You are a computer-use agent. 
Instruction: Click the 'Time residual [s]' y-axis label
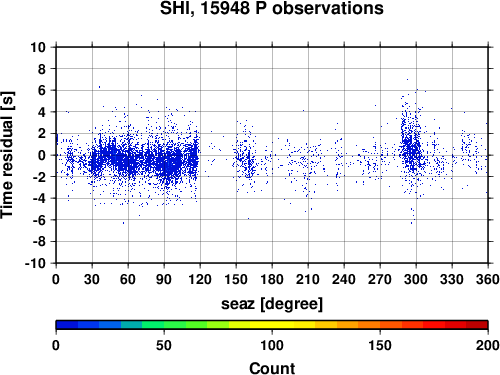pos(7,155)
